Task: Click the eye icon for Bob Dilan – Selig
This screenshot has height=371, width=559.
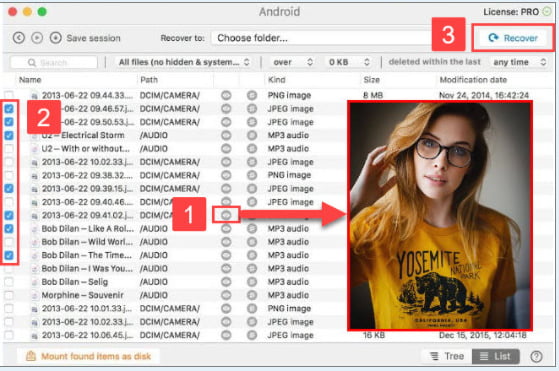Action: pyautogui.click(x=226, y=282)
